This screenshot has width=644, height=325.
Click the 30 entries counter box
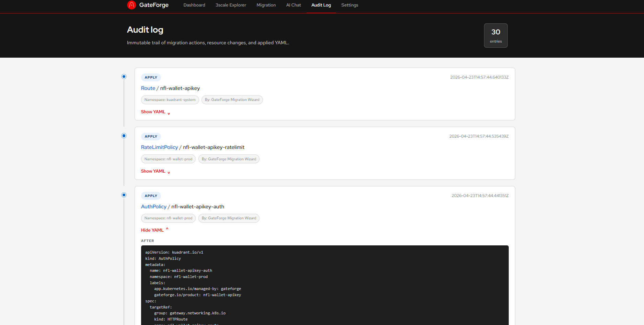(x=496, y=35)
